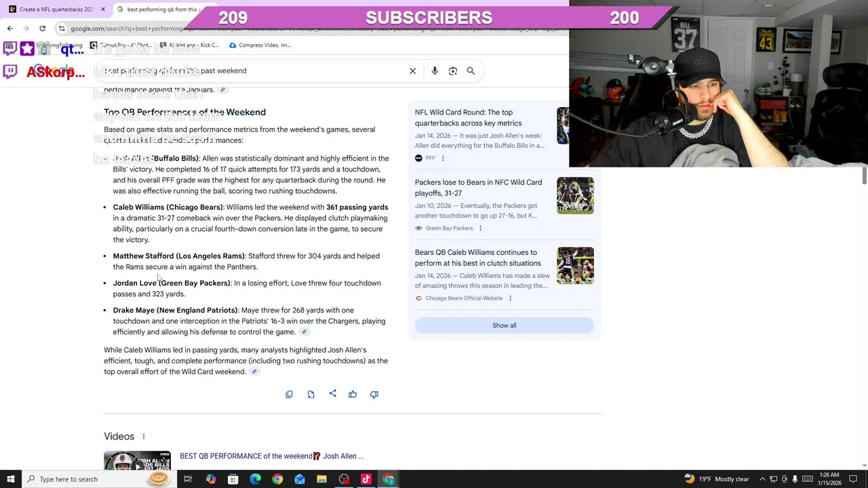The width and height of the screenshot is (868, 488).
Task: Open BEST QB PERFORMANCE of the weekend video
Action: pyautogui.click(x=271, y=456)
